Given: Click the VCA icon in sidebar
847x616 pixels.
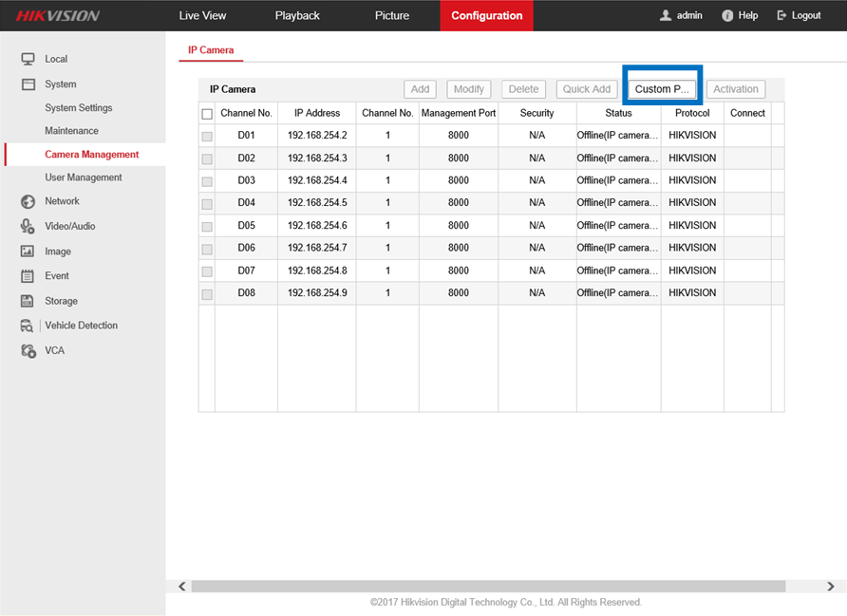Looking at the screenshot, I should pyautogui.click(x=28, y=350).
